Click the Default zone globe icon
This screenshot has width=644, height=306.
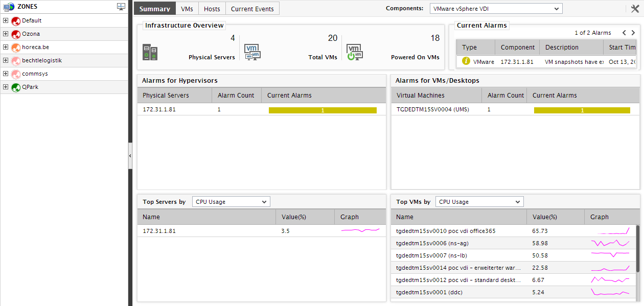(15, 21)
